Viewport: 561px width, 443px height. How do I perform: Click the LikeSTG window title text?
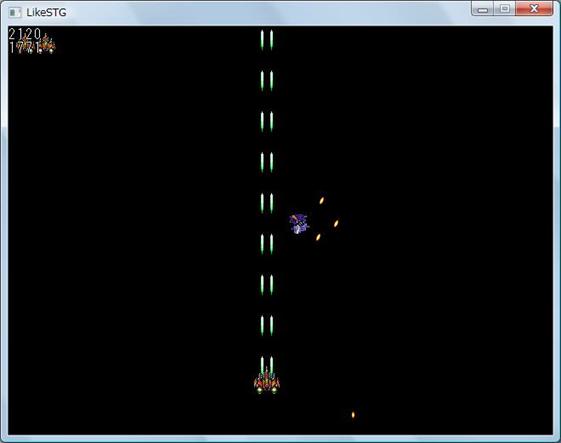click(47, 13)
